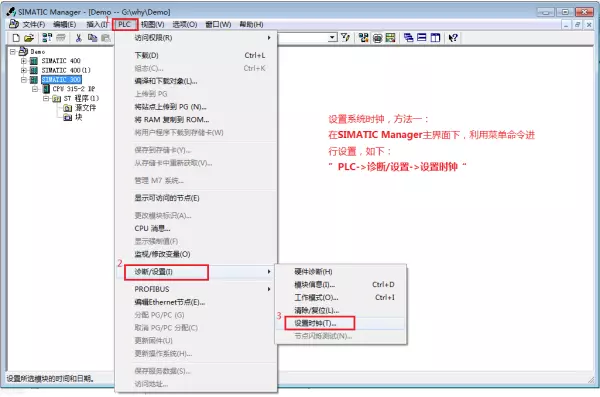600x397 pixels.
Task: Click the yellow-green toolbar icon after simulation
Action: click(390, 38)
